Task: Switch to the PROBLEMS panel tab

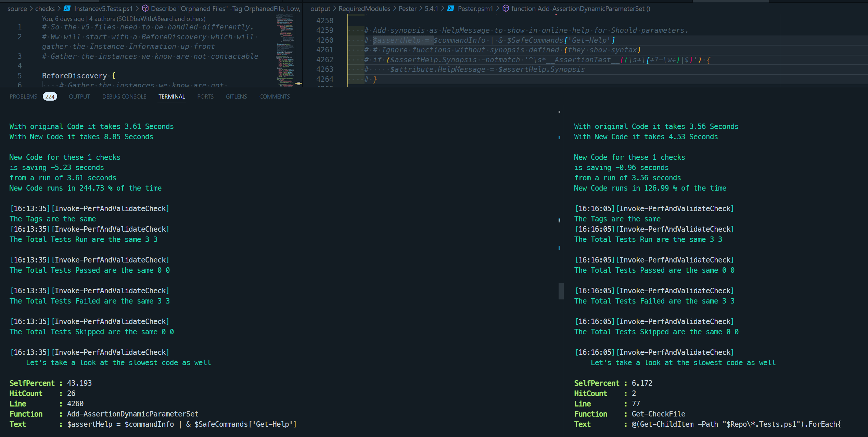Action: click(x=23, y=97)
